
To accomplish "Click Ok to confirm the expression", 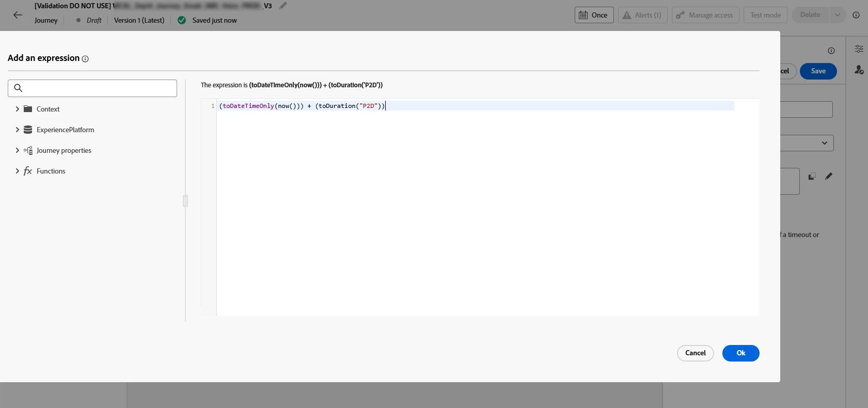I will (740, 353).
